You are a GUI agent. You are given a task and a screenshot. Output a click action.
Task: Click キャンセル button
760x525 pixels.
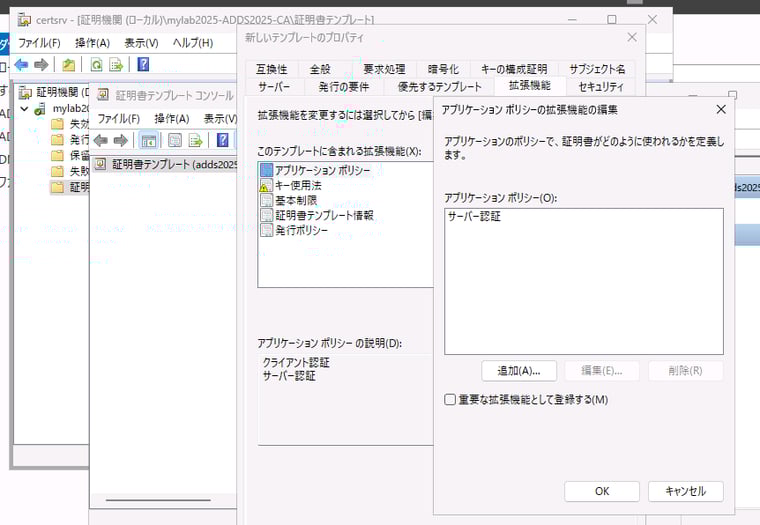click(685, 491)
